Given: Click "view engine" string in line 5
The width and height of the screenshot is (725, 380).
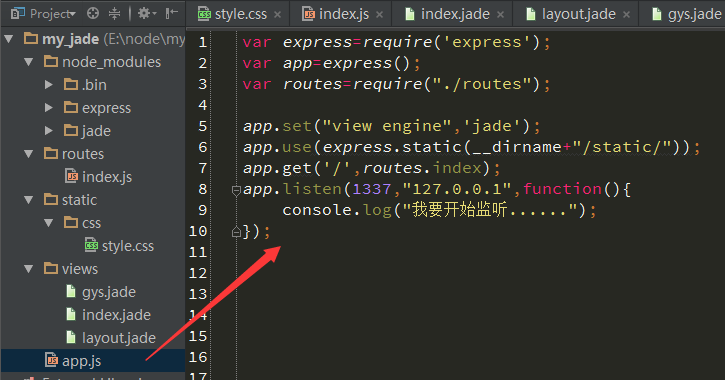Looking at the screenshot, I should (387, 126).
